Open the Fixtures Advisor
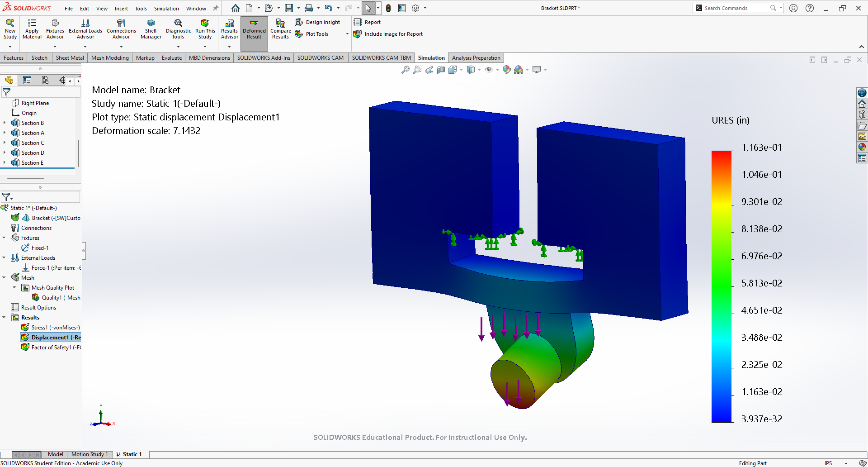Viewport: 868px width, 467px height. tap(55, 29)
